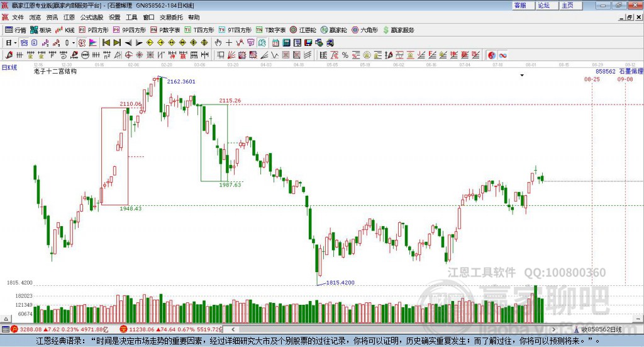Select the hand pan tool
This screenshot has width=644, height=347.
click(218, 43)
